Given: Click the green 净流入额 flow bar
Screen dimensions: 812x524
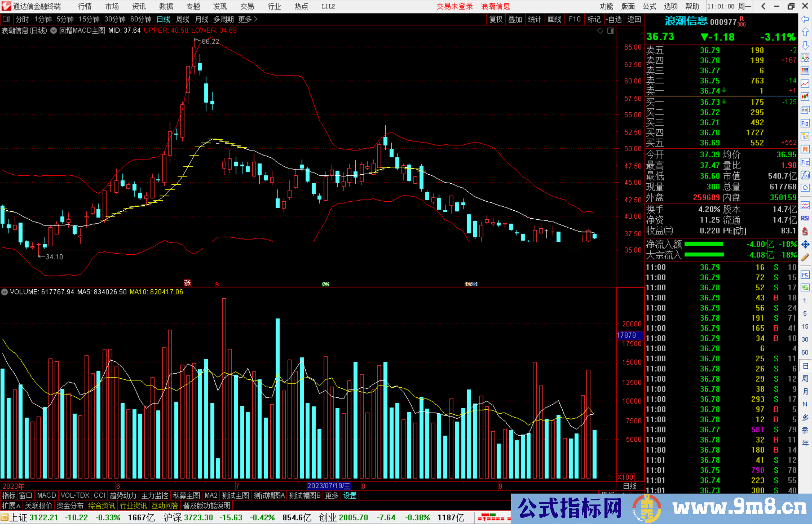Looking at the screenshot, I should [704, 244].
